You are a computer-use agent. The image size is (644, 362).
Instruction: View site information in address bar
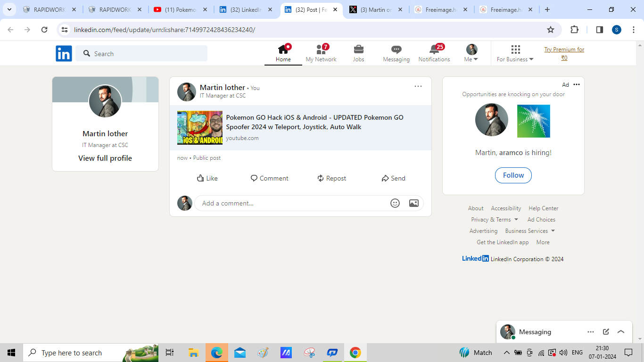click(x=65, y=30)
